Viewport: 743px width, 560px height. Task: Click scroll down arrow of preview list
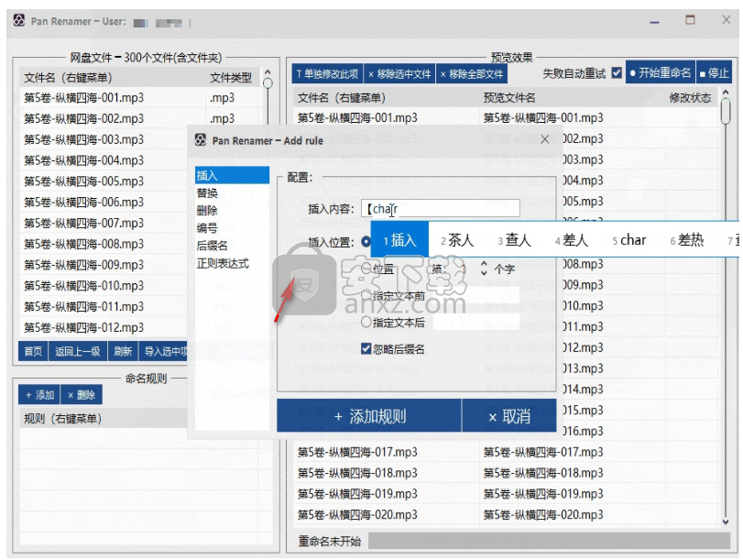[x=726, y=522]
